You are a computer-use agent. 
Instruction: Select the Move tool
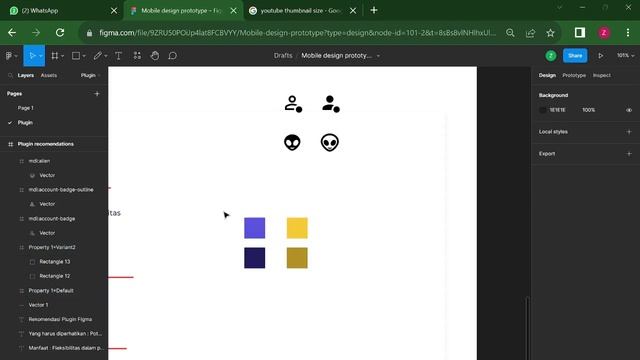(x=32, y=56)
